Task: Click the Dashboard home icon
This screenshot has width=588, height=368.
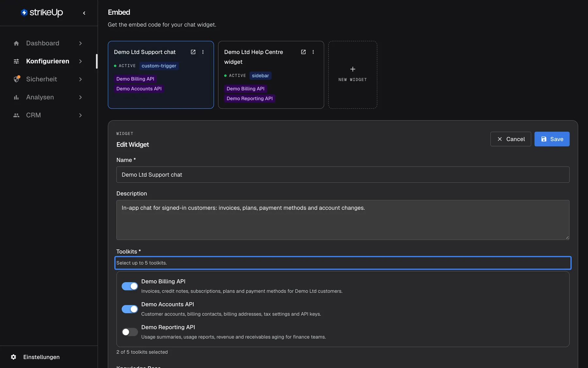Action: click(16, 43)
